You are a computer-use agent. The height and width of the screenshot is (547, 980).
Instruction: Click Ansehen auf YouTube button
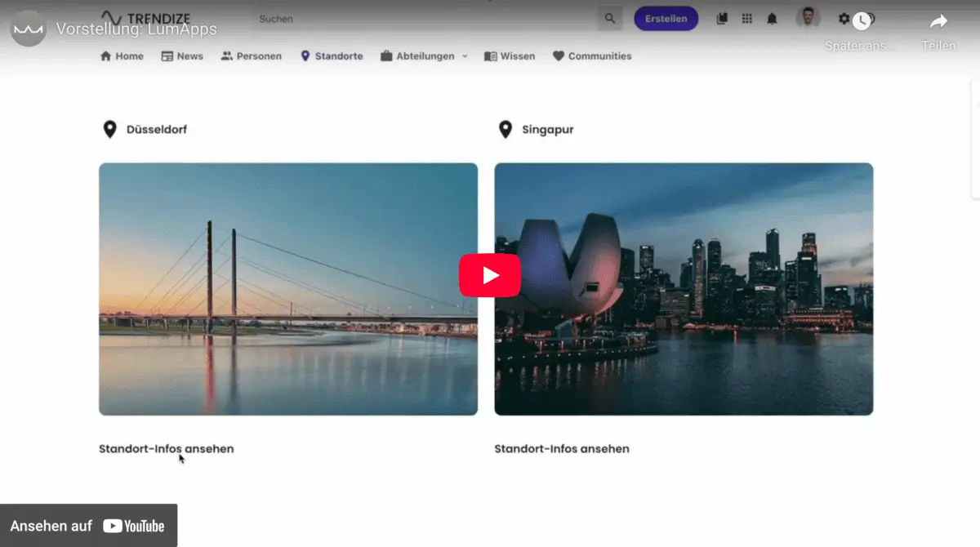click(x=88, y=526)
